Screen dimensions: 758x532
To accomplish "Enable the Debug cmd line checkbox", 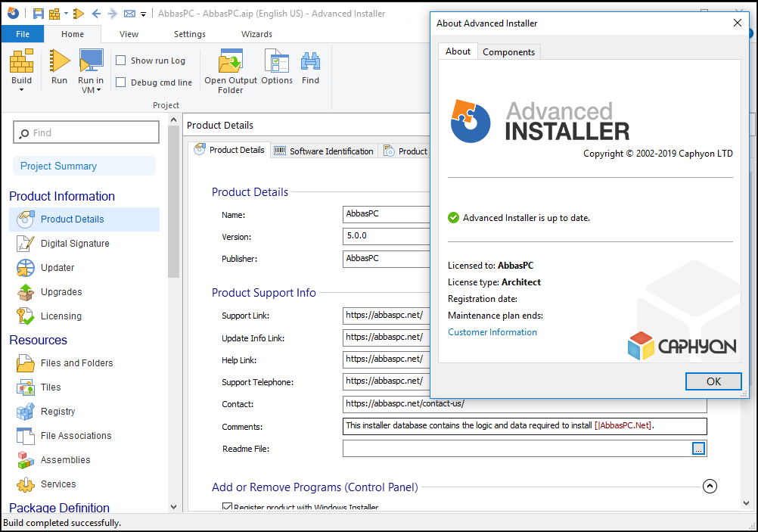I will pyautogui.click(x=121, y=82).
